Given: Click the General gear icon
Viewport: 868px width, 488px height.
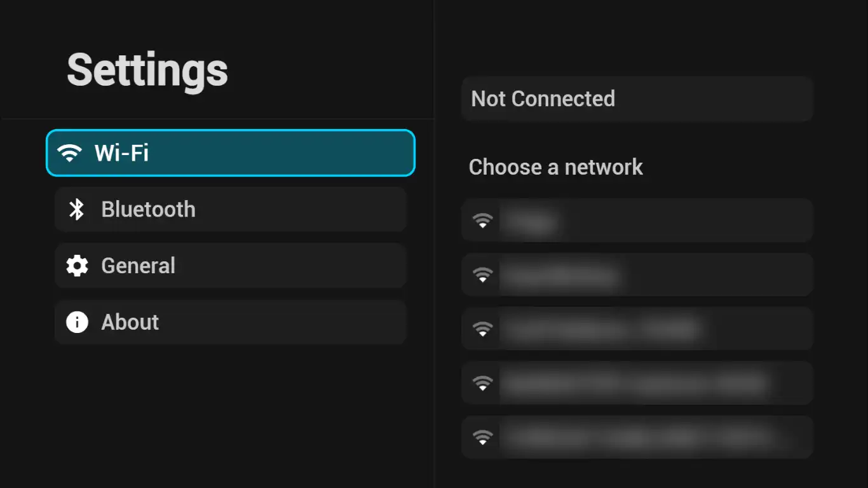Looking at the screenshot, I should pos(77,266).
